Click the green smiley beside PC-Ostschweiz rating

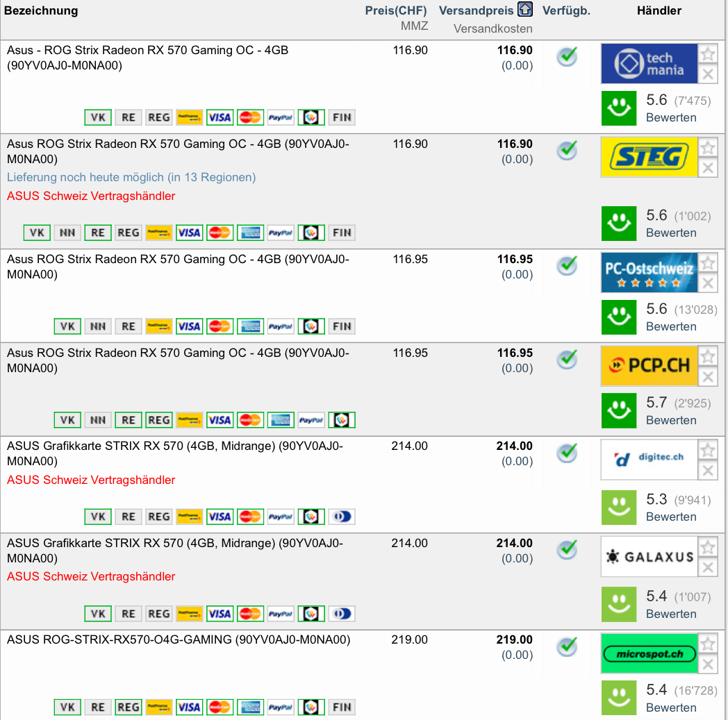click(619, 317)
